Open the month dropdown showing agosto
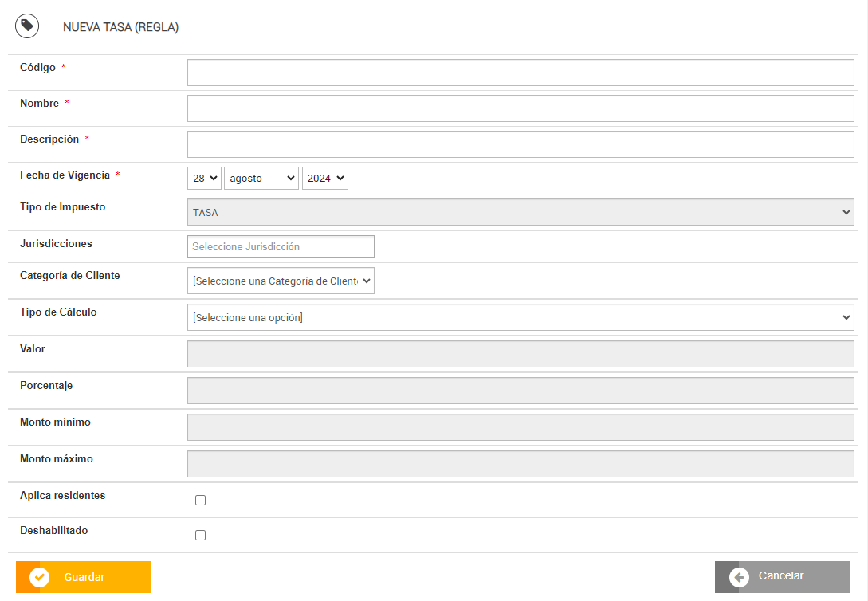The height and width of the screenshot is (601, 868). 261,179
